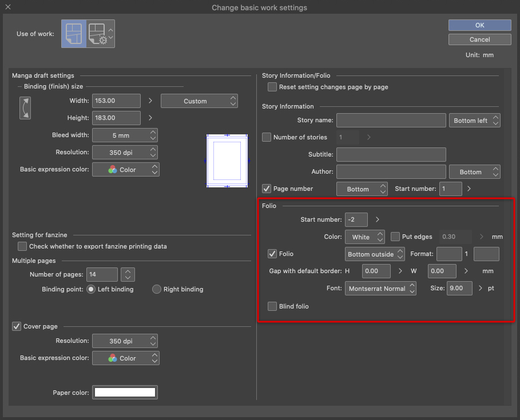
Task: Select the use-of-work icon with gear
Action: click(x=97, y=34)
